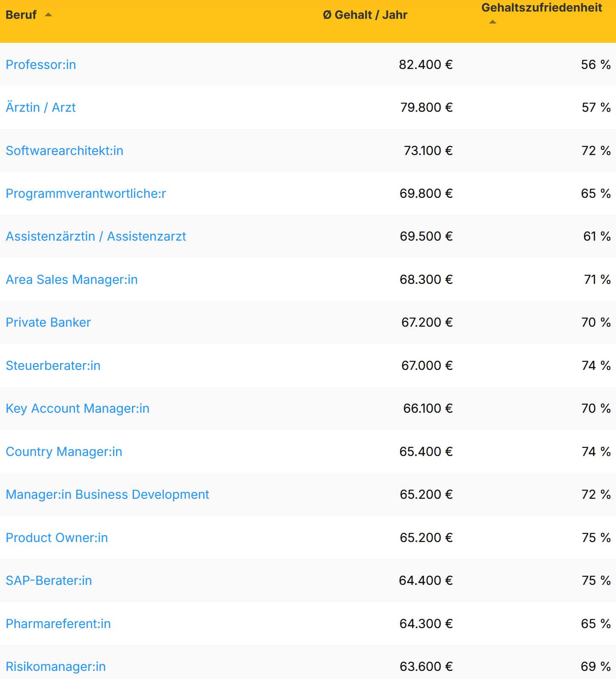
Task: Select salary value 79.800 €
Action: click(426, 107)
